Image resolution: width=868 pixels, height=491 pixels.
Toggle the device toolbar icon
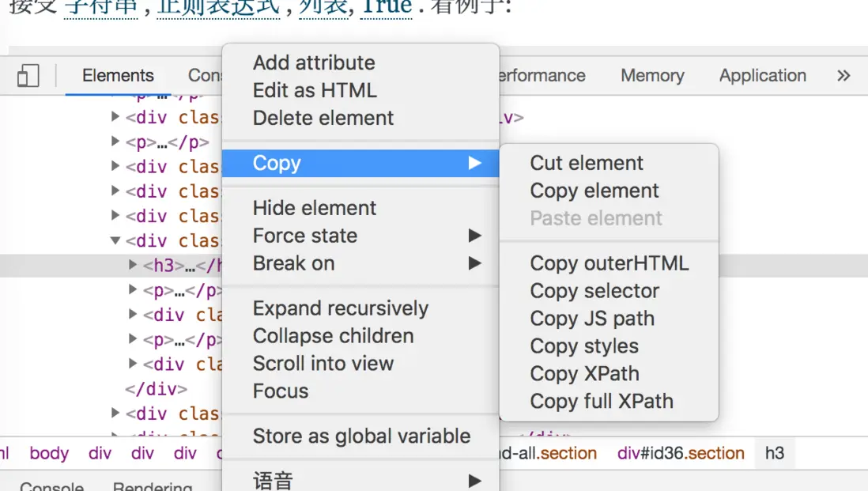[x=28, y=76]
